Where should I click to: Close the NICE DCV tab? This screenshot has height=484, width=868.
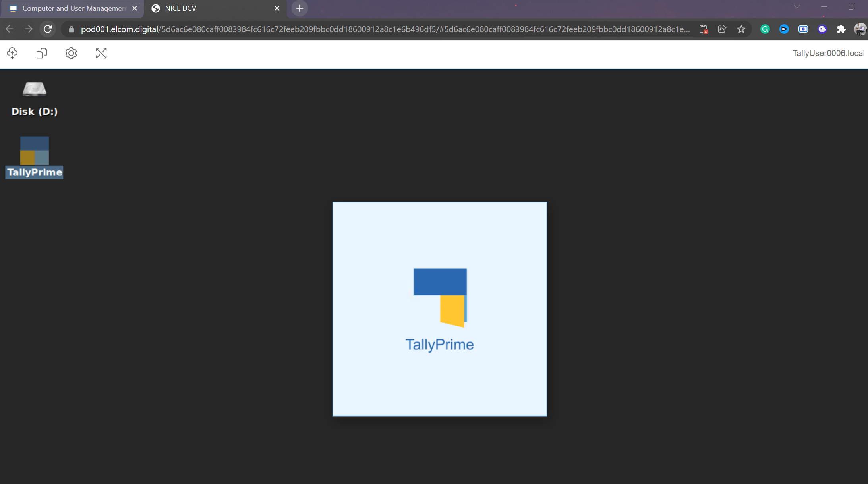pyautogui.click(x=277, y=8)
